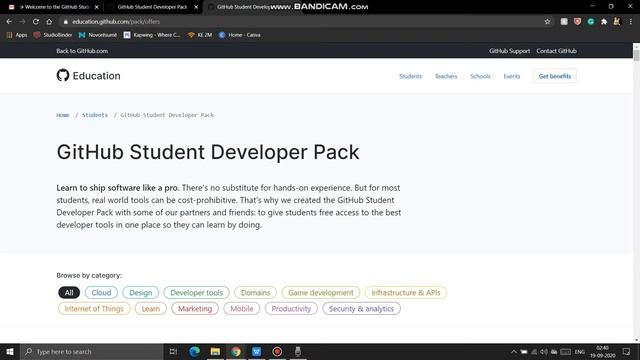Image resolution: width=640 pixels, height=360 pixels.
Task: Open the browser home icon
Action: click(x=49, y=22)
